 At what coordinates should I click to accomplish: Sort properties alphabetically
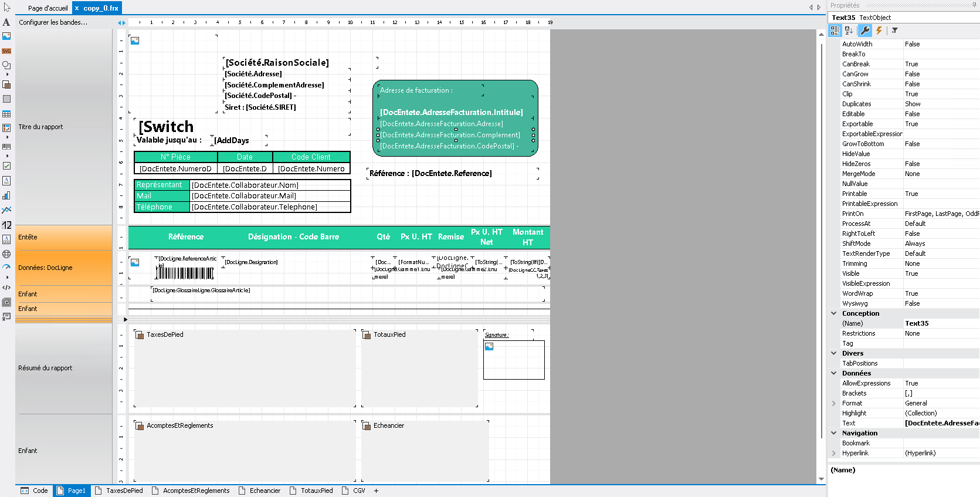(x=849, y=31)
